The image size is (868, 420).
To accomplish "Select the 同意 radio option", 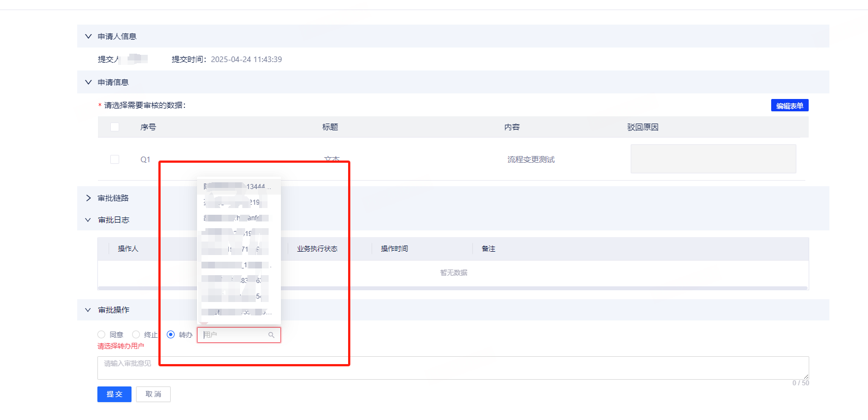I will click(x=101, y=334).
